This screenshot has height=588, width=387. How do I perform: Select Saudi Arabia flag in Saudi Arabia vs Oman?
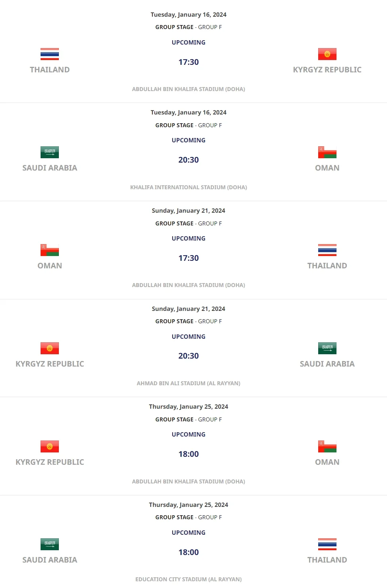50,152
